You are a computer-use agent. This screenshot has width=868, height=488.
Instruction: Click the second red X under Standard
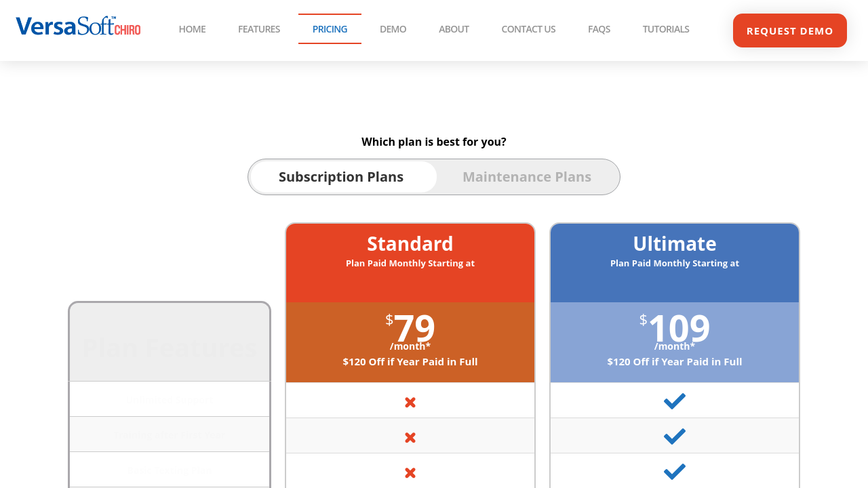pos(410,438)
